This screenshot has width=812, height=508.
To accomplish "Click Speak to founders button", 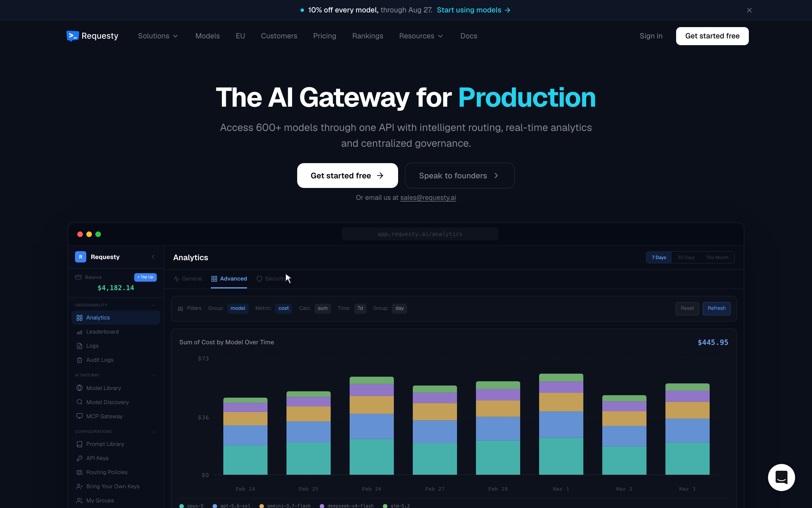I will click(x=459, y=175).
